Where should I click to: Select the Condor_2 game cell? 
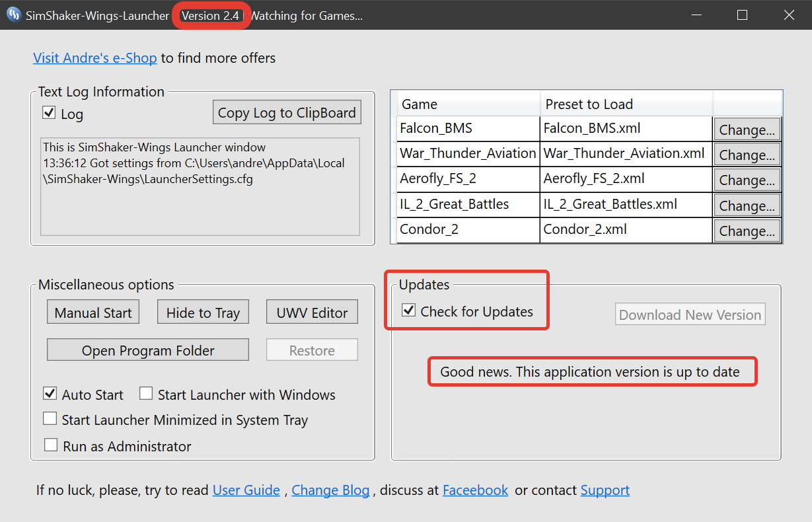(468, 230)
